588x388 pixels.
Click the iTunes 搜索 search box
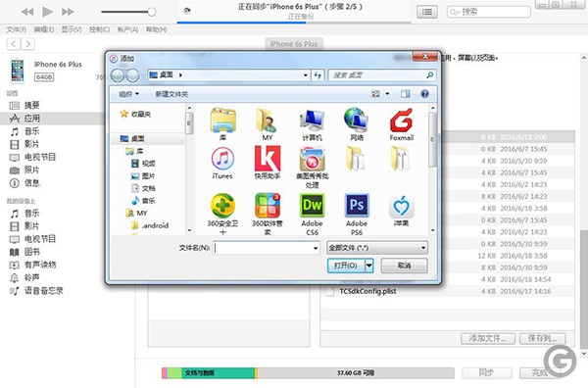coord(489,12)
